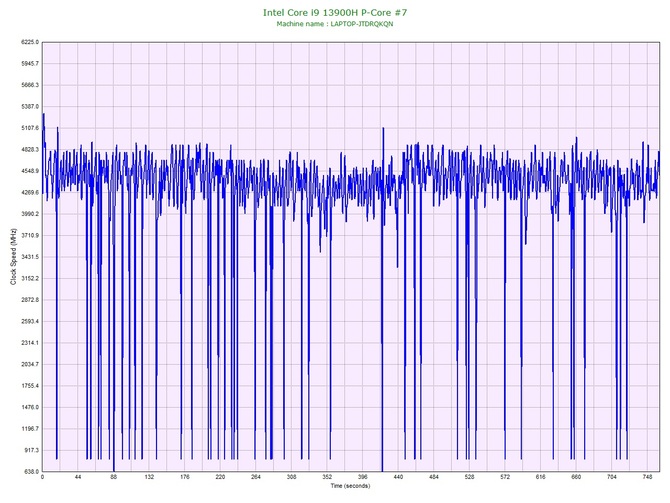Click the 6225.0 y-axis value
The width and height of the screenshot is (670, 503).
pos(30,42)
